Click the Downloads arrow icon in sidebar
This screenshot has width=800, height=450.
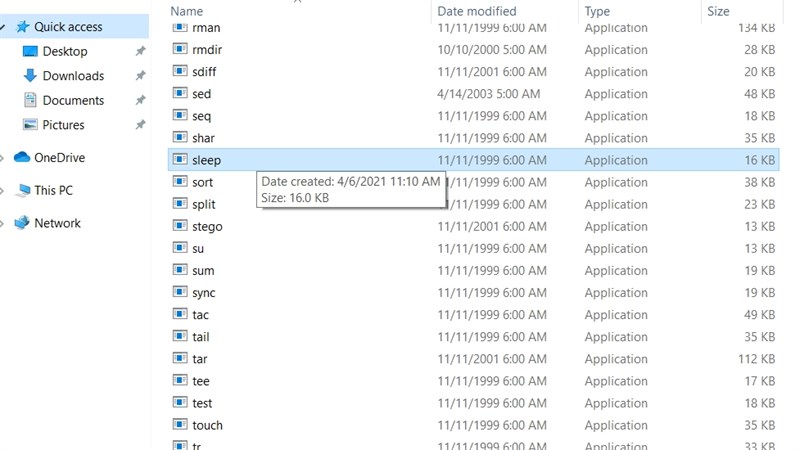pyautogui.click(x=30, y=76)
